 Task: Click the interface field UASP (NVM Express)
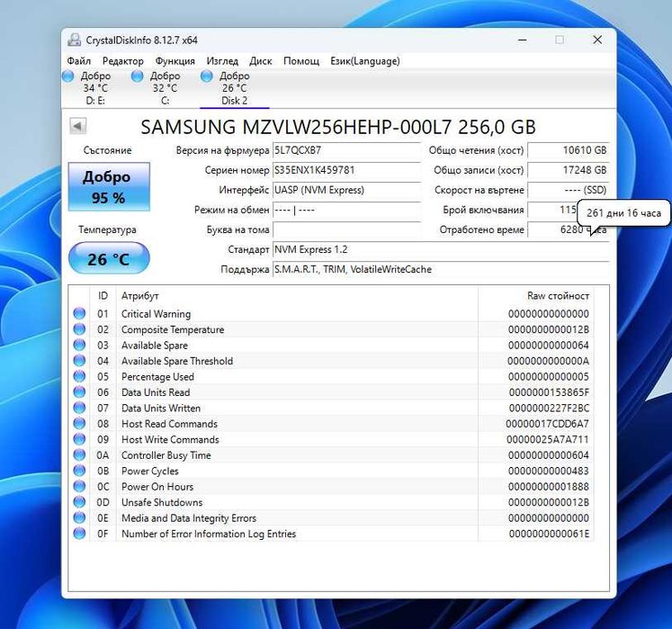[x=346, y=190]
